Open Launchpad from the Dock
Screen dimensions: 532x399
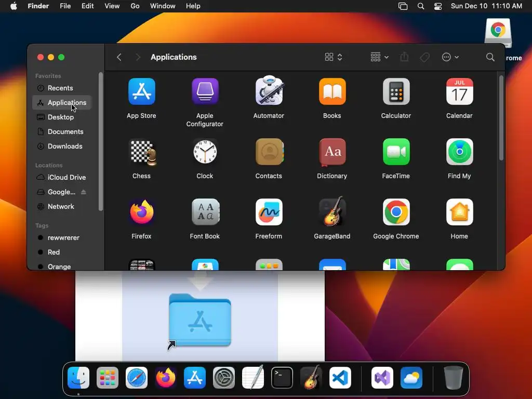108,378
